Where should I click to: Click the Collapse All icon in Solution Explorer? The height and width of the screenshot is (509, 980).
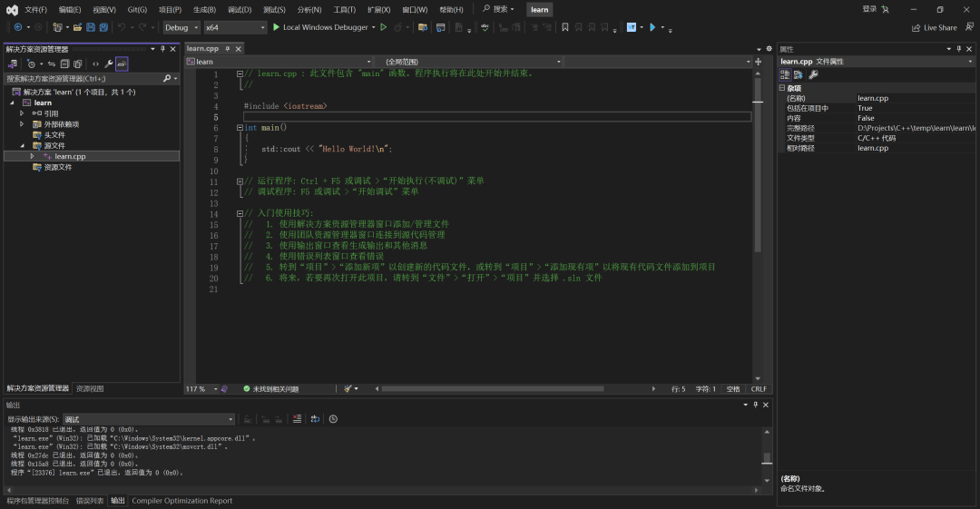pyautogui.click(x=64, y=64)
